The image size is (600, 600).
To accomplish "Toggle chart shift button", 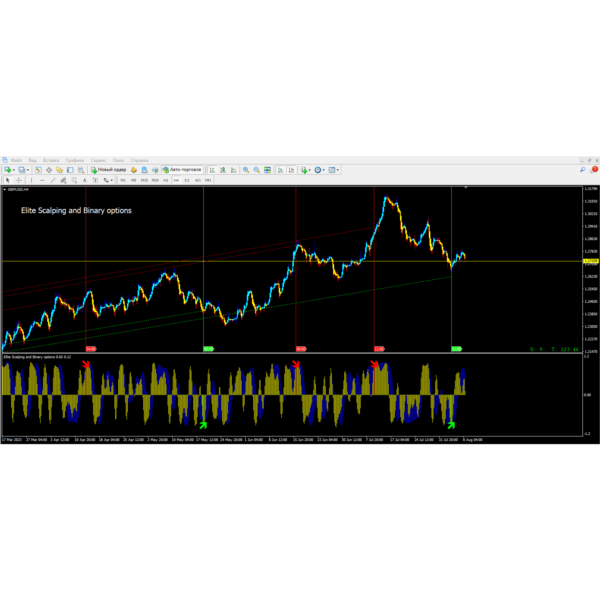I will coord(291,170).
